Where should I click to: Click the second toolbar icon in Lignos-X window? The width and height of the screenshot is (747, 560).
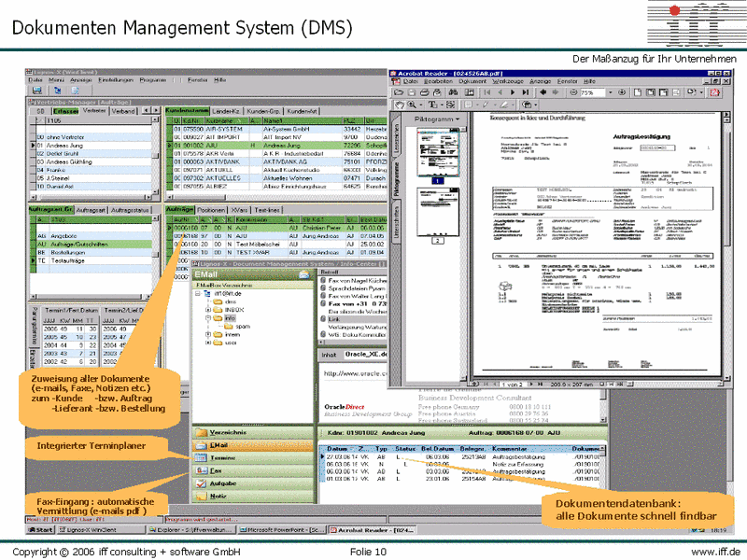[58, 91]
